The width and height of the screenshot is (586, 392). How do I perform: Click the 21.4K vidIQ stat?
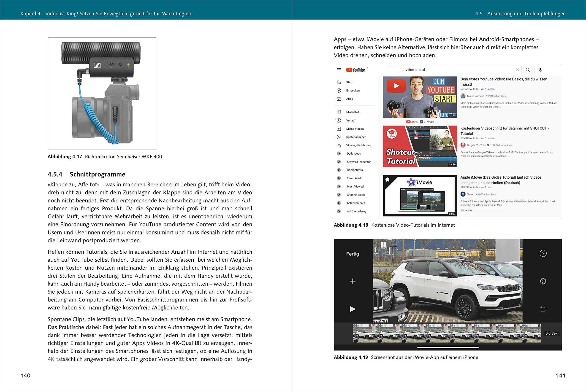pyautogui.click(x=412, y=122)
